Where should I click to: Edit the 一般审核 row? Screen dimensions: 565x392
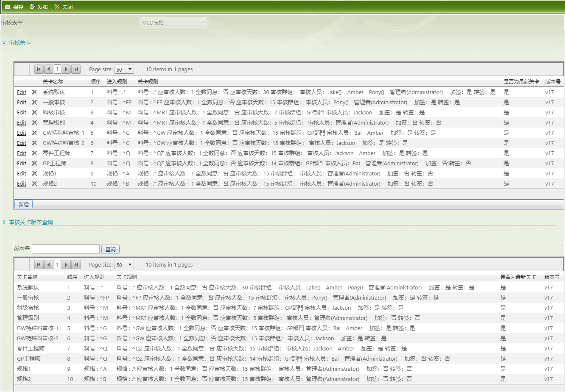click(x=22, y=102)
